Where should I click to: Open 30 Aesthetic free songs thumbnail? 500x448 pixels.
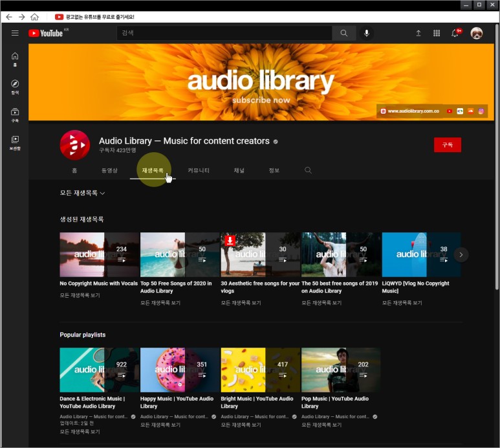tap(261, 254)
